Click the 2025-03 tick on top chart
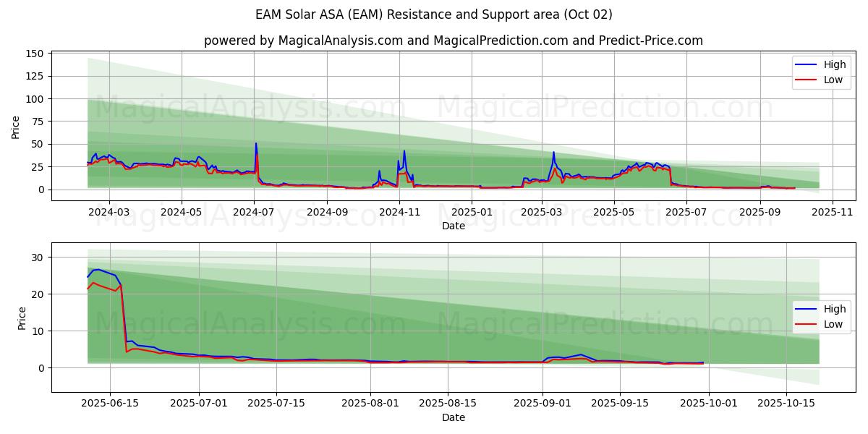 (x=542, y=212)
